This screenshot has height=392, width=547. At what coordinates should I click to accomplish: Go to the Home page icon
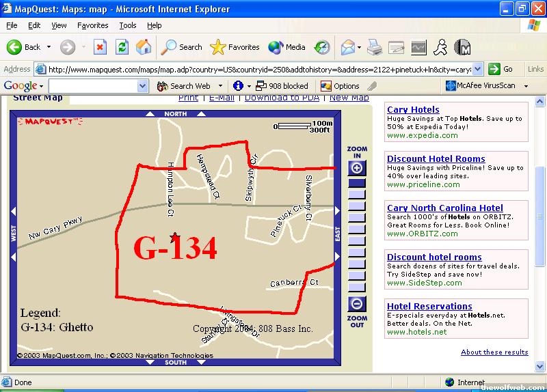[x=144, y=47]
